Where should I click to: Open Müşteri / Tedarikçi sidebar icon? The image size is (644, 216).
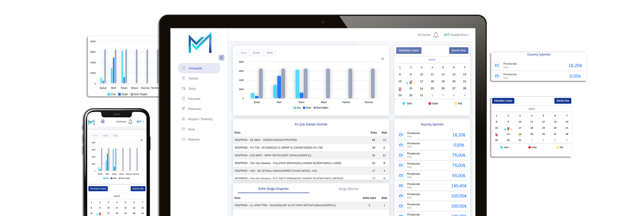point(183,119)
